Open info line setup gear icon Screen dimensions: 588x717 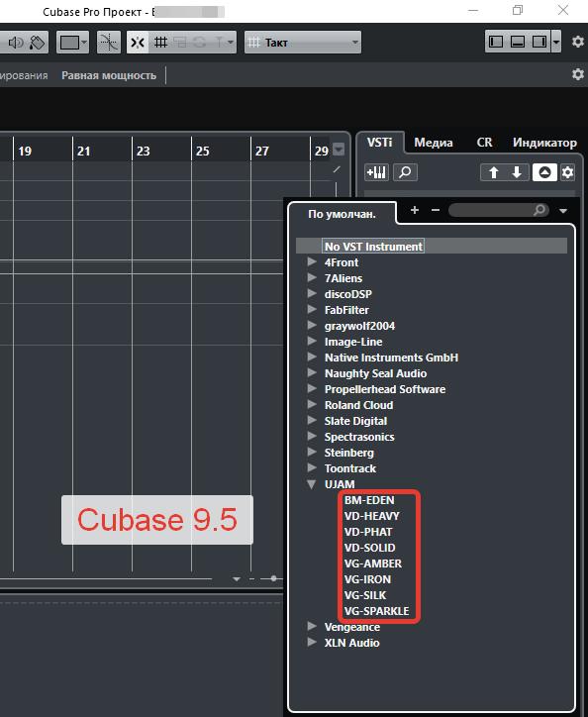click(x=578, y=74)
